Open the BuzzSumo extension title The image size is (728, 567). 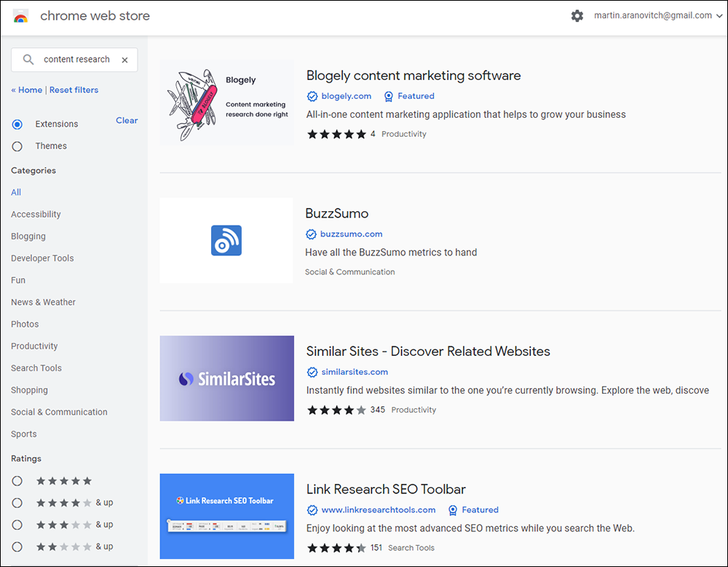click(336, 213)
